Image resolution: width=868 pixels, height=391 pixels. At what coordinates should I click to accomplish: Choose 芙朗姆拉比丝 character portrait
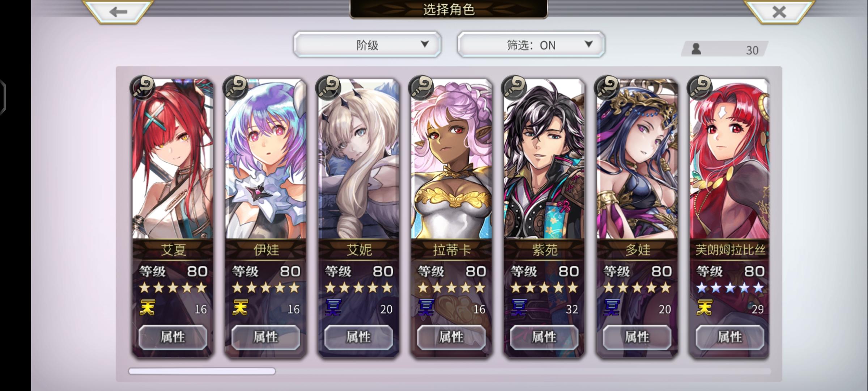(730, 159)
